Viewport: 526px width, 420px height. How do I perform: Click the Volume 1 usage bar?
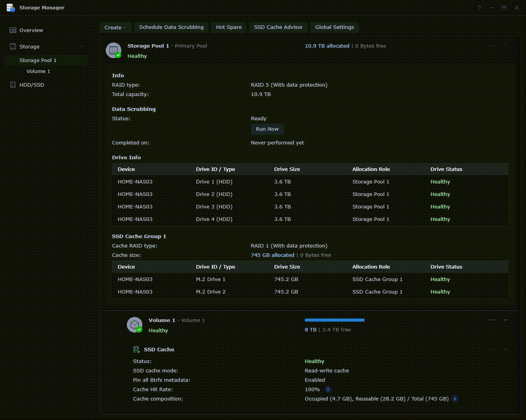tap(334, 320)
